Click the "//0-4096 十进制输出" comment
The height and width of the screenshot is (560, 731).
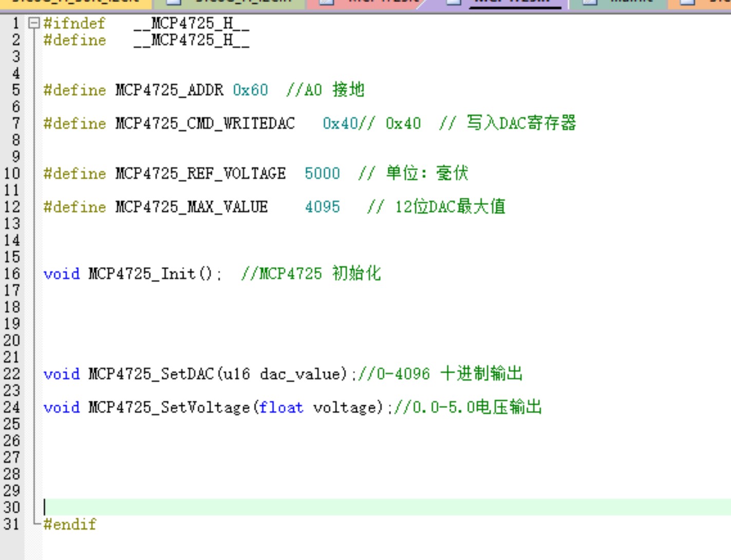440,374
